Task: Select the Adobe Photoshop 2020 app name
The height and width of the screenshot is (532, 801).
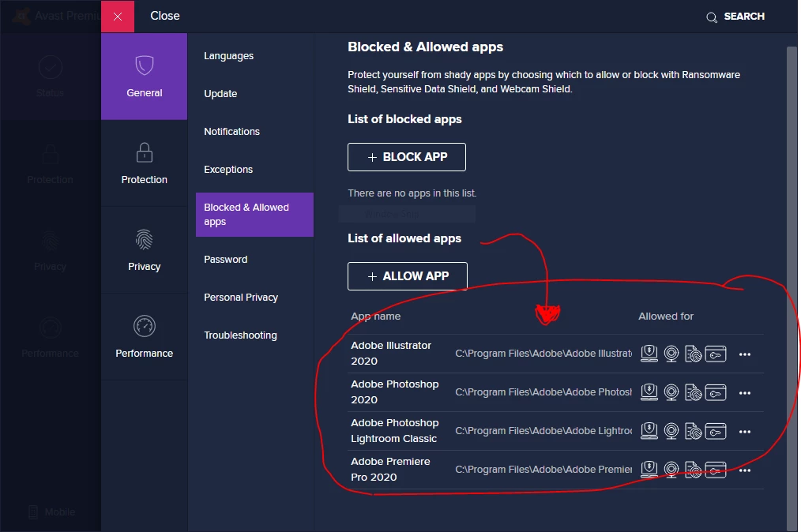Action: (x=395, y=392)
